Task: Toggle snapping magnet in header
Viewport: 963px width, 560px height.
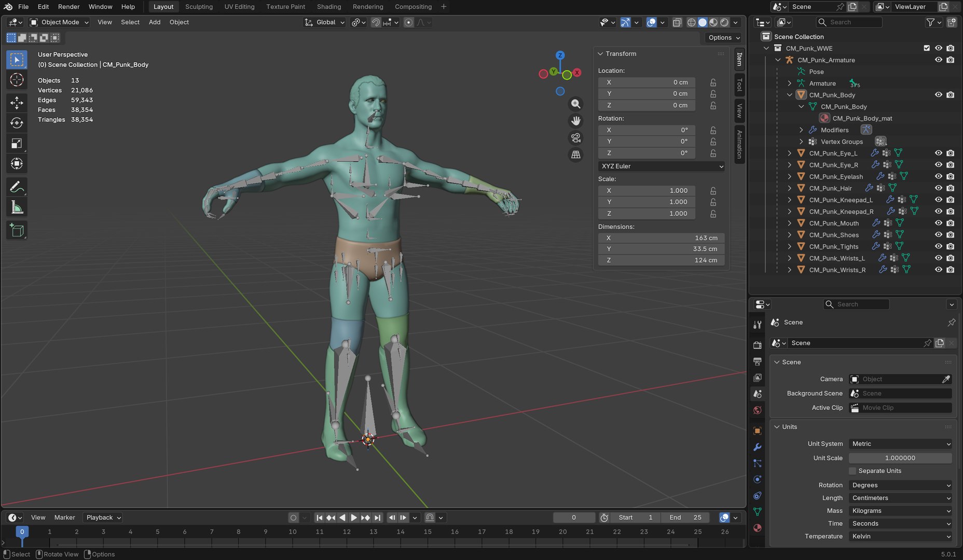Action: (376, 22)
